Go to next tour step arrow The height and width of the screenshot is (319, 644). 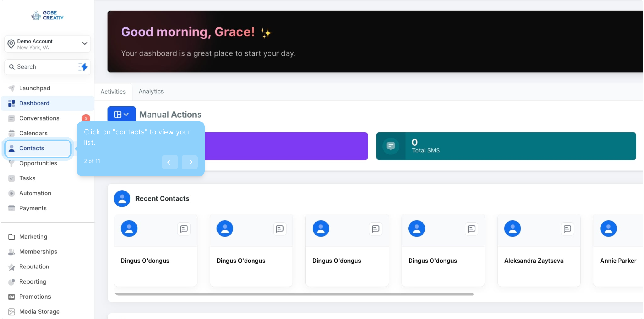189,162
